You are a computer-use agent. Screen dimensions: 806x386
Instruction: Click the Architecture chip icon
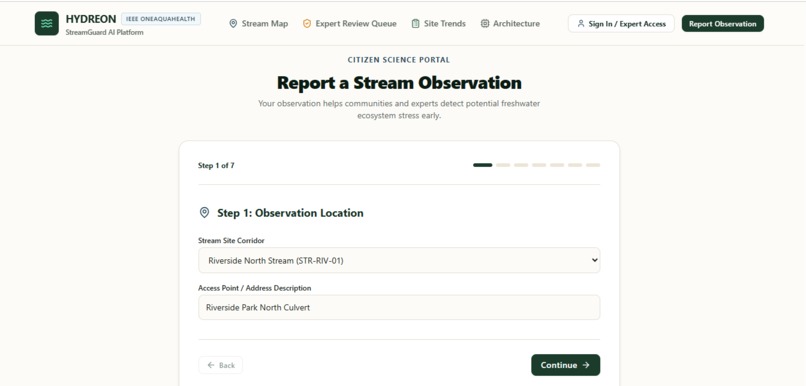(485, 24)
